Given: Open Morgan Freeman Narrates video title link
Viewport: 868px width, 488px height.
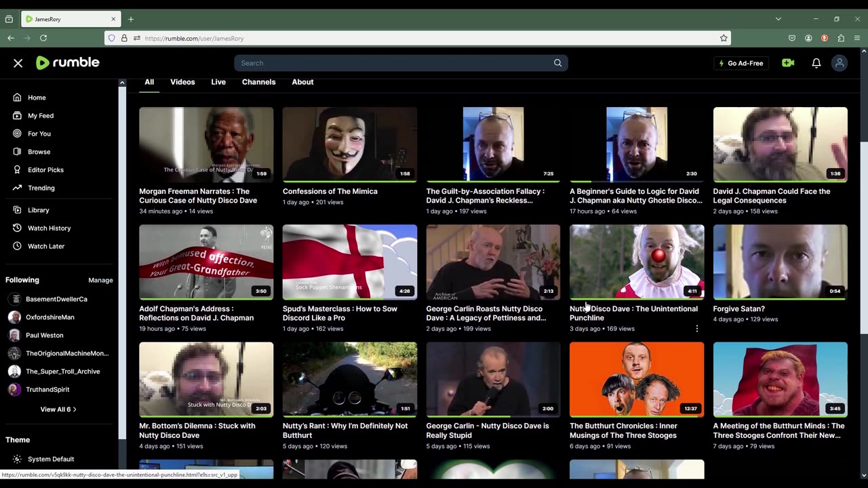Looking at the screenshot, I should click(x=198, y=196).
